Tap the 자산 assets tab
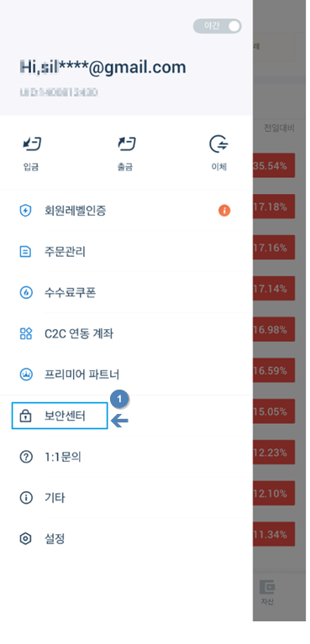 (x=267, y=594)
